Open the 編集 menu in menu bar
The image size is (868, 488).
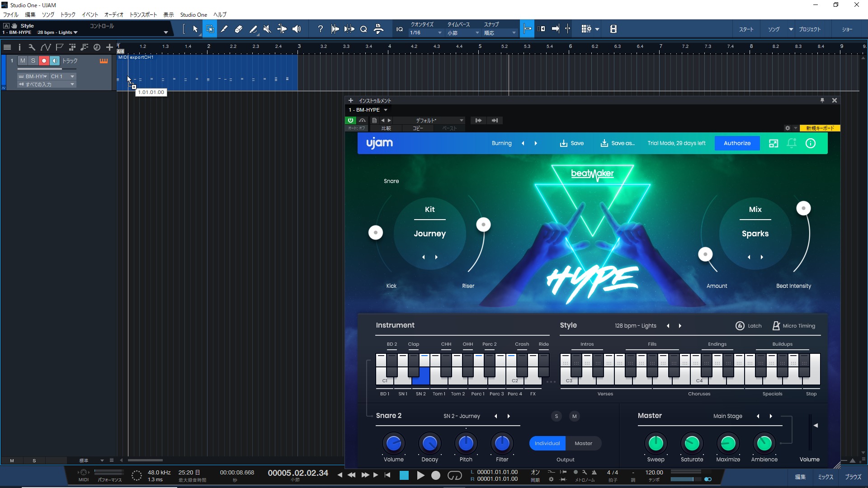pos(30,14)
